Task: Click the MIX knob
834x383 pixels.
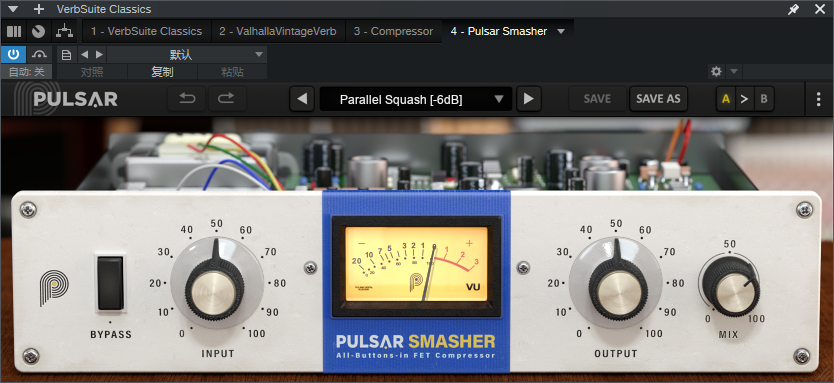Action: tap(731, 286)
